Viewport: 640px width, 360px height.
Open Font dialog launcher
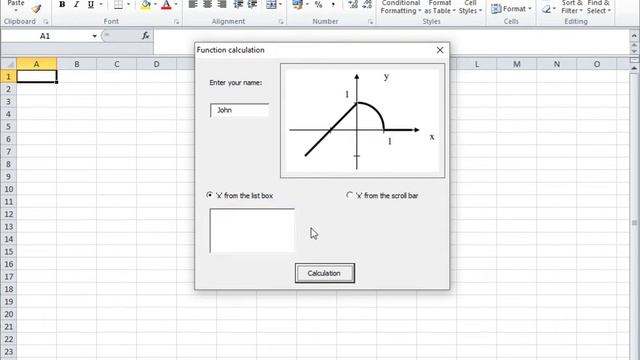click(176, 22)
